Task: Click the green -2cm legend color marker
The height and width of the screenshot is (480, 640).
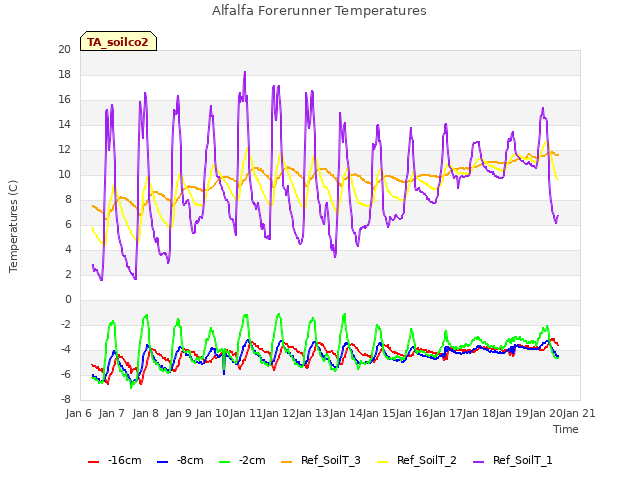Action: [224, 462]
